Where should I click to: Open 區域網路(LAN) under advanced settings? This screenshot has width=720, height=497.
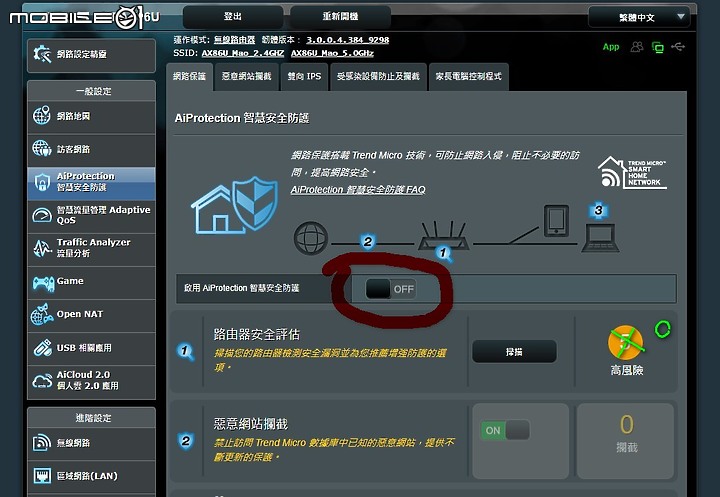click(91, 477)
